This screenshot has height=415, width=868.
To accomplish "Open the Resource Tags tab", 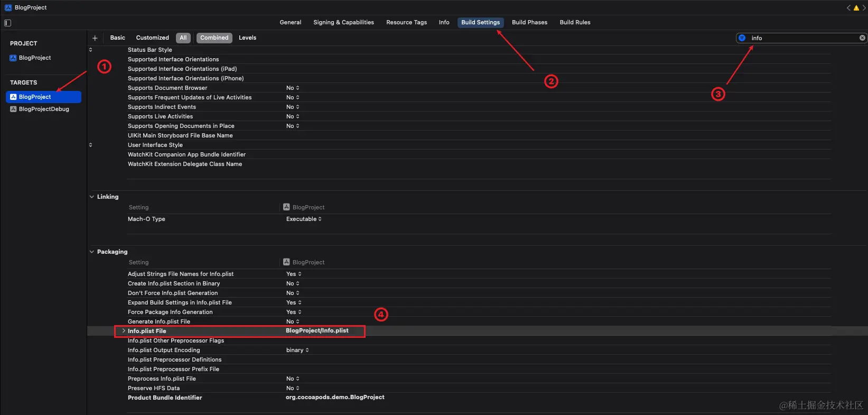I will coord(406,22).
